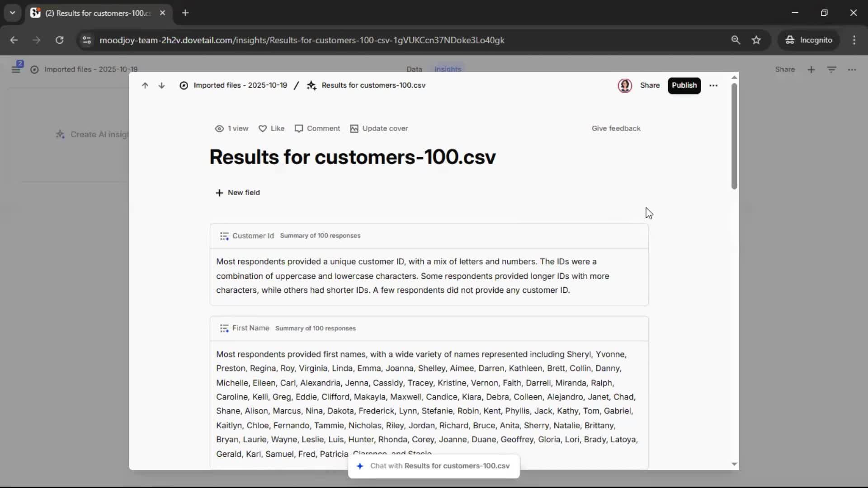Viewport: 868px width, 488px height.
Task: Go to next insight with down arrow
Action: pos(161,85)
